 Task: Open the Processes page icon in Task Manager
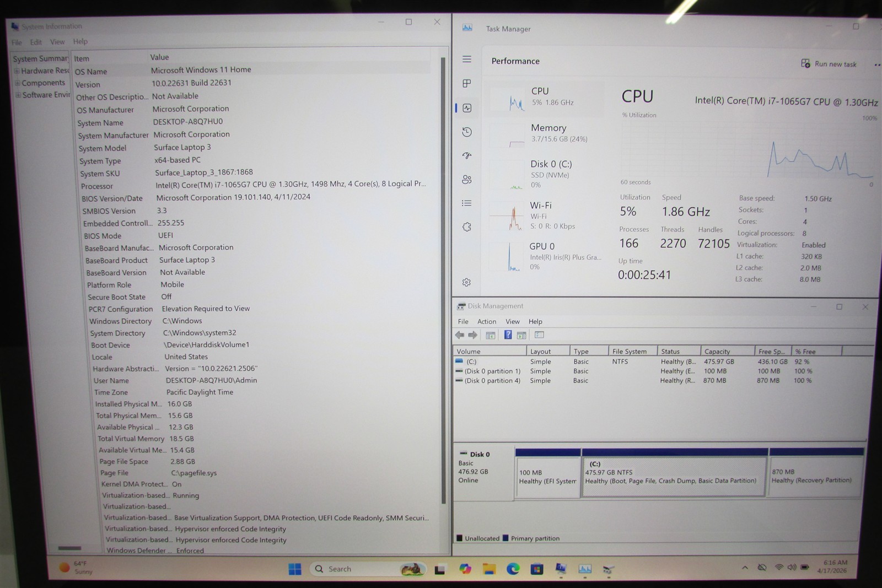click(x=467, y=83)
